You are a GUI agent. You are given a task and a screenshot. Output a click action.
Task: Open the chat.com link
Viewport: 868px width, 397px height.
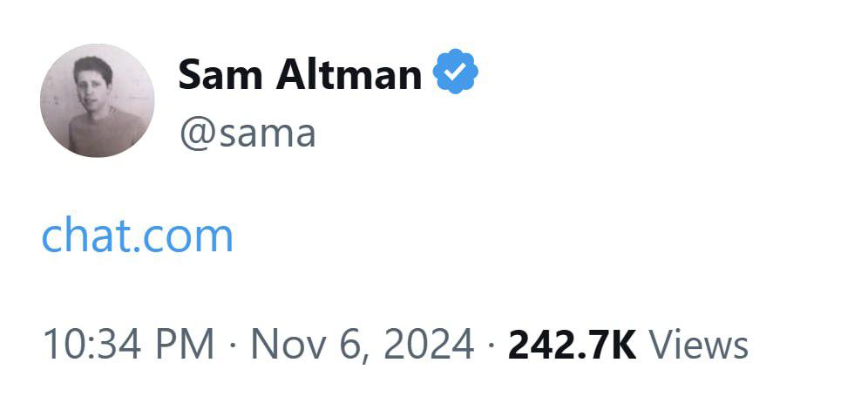(138, 236)
